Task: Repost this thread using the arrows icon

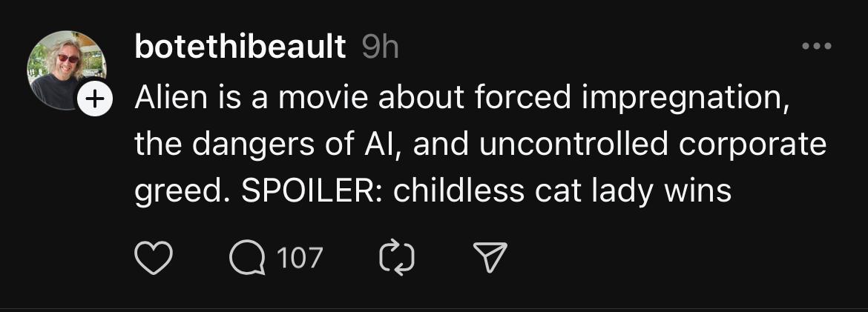Action: coord(397,259)
